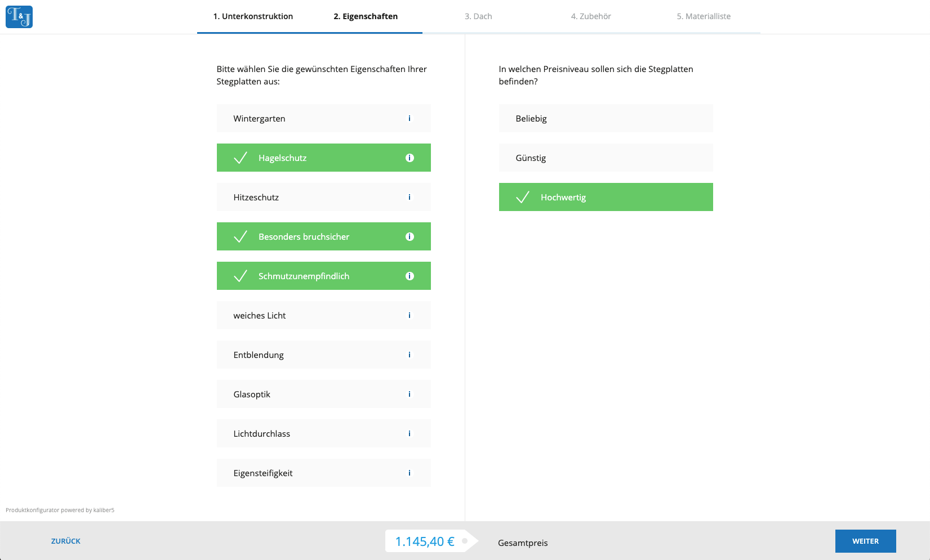This screenshot has width=930, height=560.
Task: Select the Eigensteifigkeit property
Action: [324, 473]
